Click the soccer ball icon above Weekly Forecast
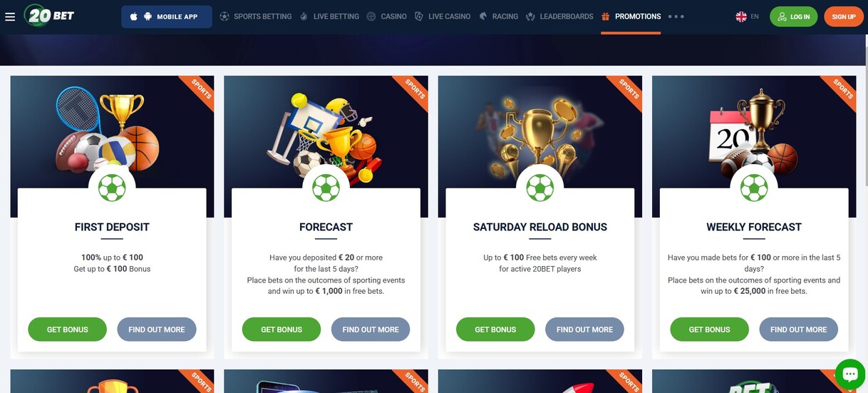868x393 pixels. pyautogui.click(x=754, y=188)
